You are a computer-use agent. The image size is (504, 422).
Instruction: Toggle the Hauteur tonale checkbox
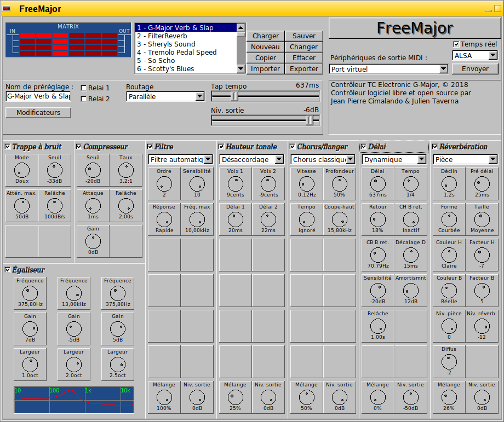click(221, 147)
